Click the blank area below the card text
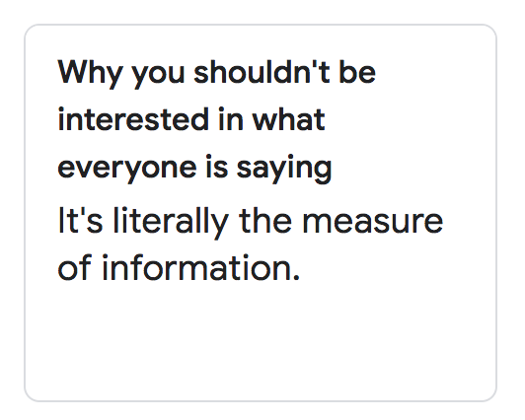Screen dimensions: 525x420 [261, 341]
